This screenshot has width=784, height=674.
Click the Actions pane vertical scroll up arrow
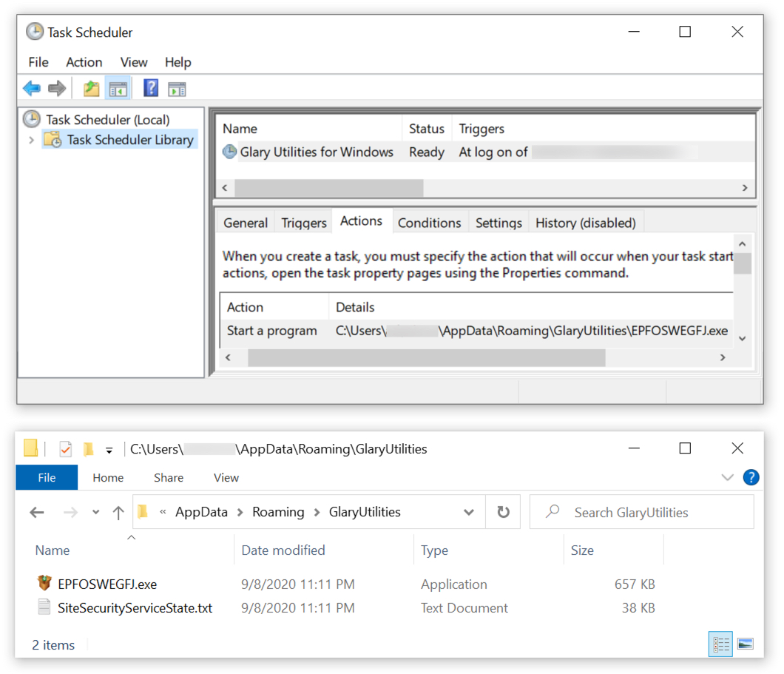(x=743, y=244)
